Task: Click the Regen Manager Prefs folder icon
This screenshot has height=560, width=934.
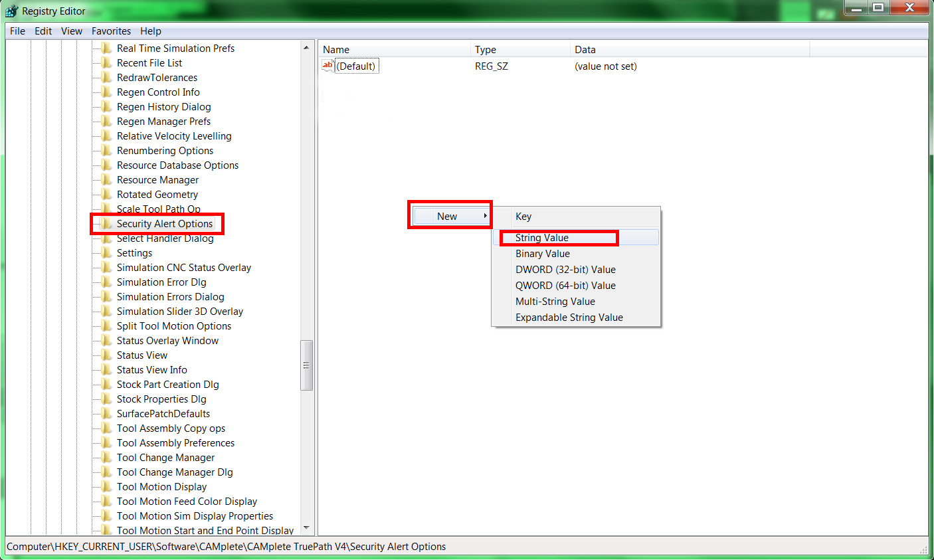Action: (x=106, y=121)
